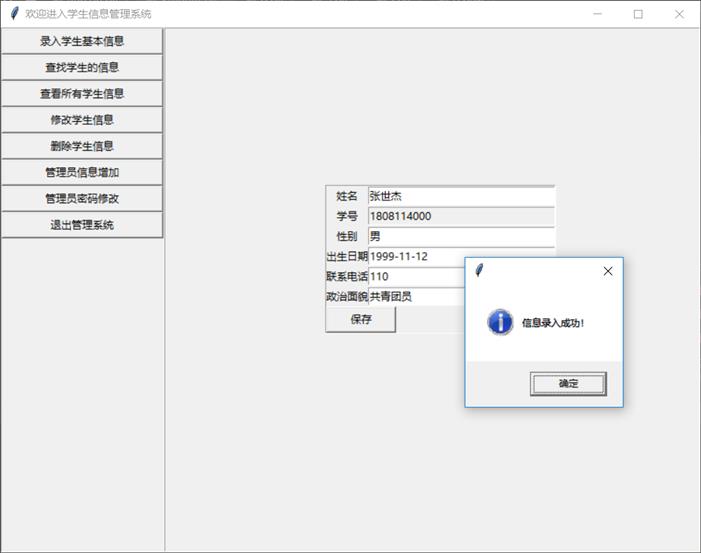Click the 学号 field showing 1808114000
Viewport: 701px width, 553px height.
[x=460, y=216]
